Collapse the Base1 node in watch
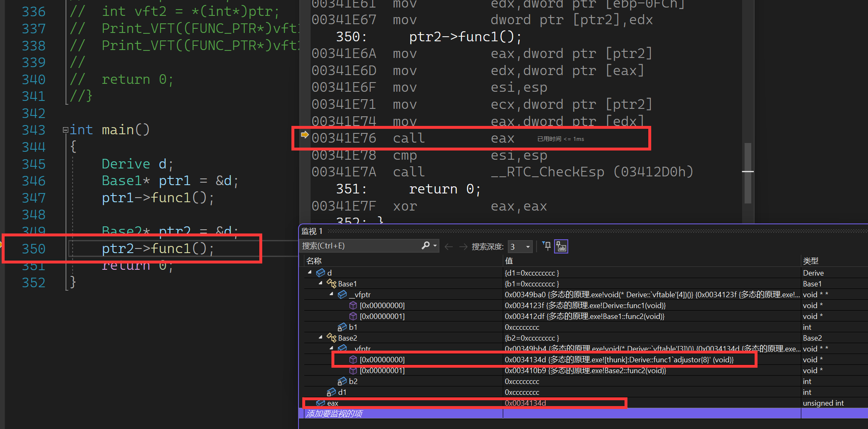The image size is (868, 429). 321,283
